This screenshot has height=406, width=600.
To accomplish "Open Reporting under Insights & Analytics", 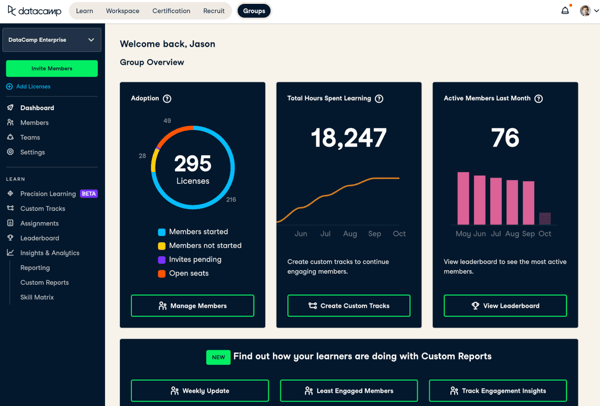I will click(35, 268).
